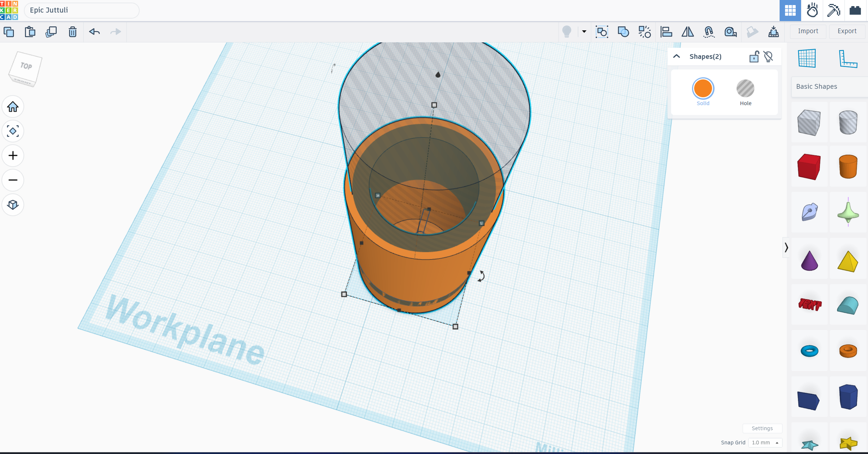Image resolution: width=868 pixels, height=454 pixels.
Task: Fit all in view
Action: coord(13,131)
